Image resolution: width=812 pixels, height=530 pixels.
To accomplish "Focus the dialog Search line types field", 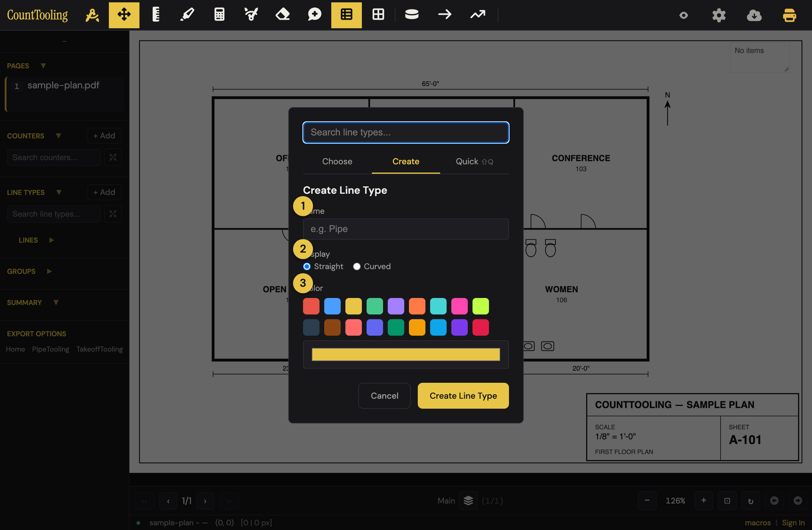I will pos(406,132).
